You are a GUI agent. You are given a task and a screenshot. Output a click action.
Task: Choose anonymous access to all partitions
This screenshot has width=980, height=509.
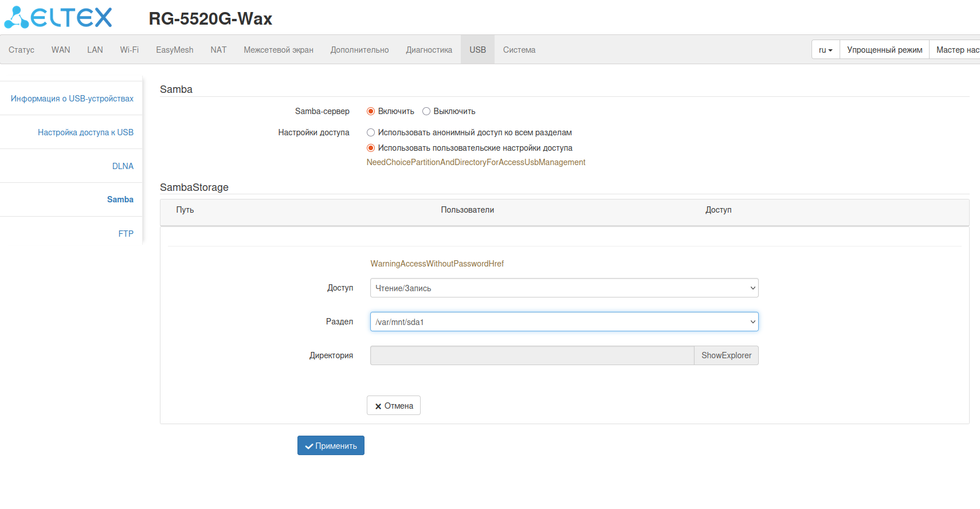click(371, 132)
